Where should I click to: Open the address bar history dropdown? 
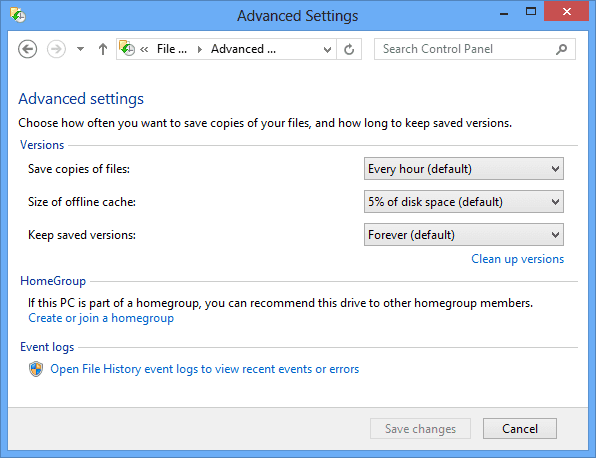(327, 49)
